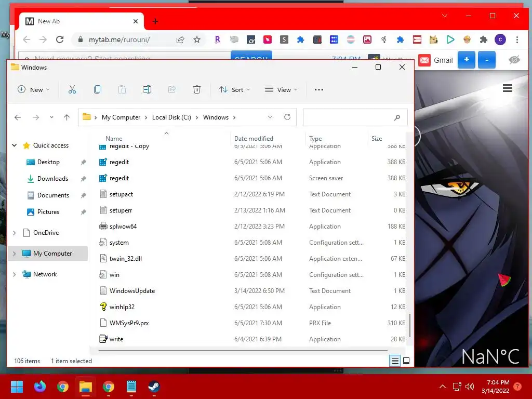Viewport: 532px width, 399px height.
Task: Click My Computer in the breadcrumb path
Action: [121, 117]
